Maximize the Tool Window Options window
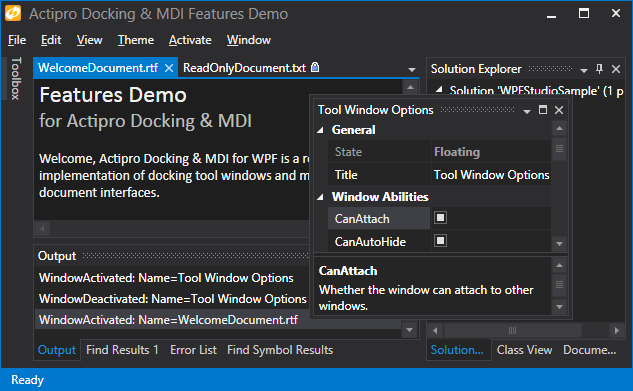Screen dimensions: 633x391 pyautogui.click(x=543, y=110)
